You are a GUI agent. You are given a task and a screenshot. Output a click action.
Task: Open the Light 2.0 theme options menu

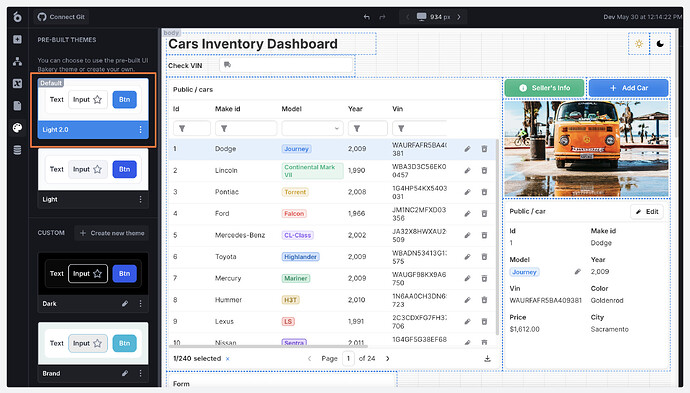click(140, 130)
